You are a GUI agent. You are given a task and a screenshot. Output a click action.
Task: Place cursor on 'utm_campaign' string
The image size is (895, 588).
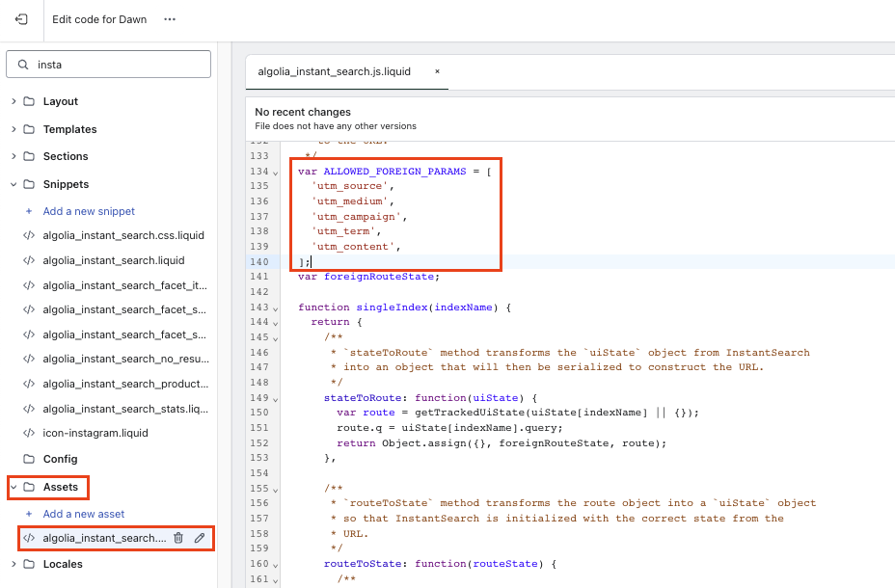356,216
